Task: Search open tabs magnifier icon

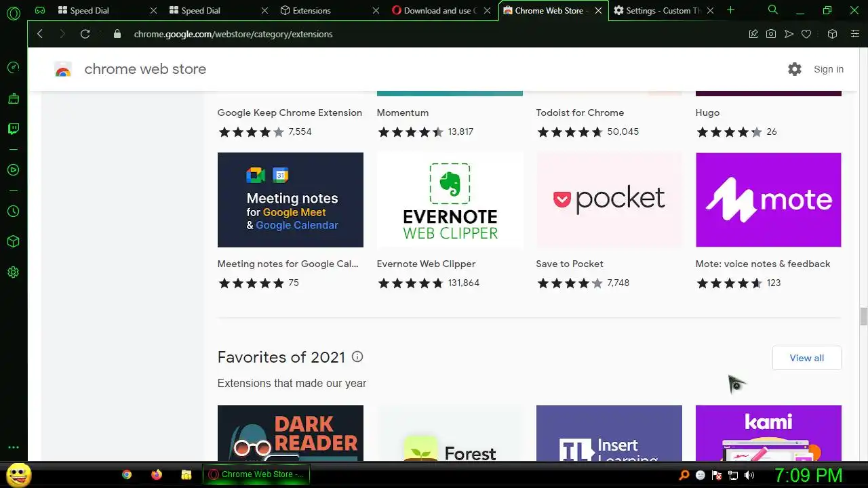Action: pyautogui.click(x=773, y=10)
